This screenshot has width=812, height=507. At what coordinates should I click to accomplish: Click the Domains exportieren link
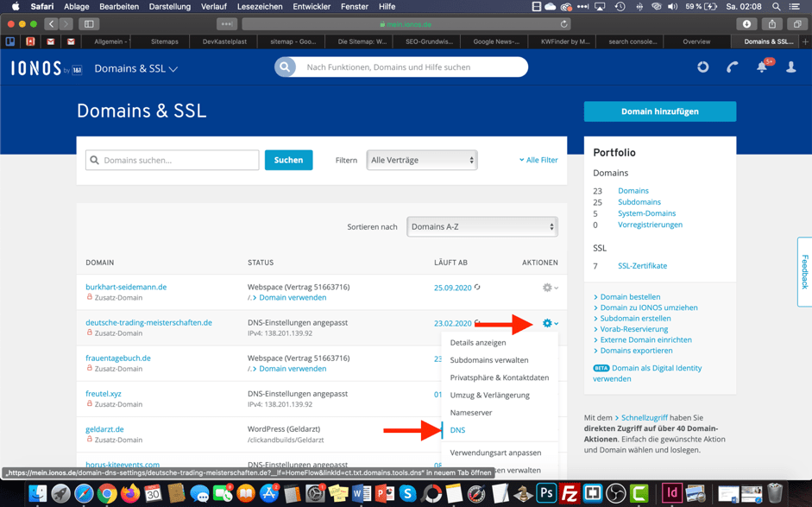pos(636,351)
